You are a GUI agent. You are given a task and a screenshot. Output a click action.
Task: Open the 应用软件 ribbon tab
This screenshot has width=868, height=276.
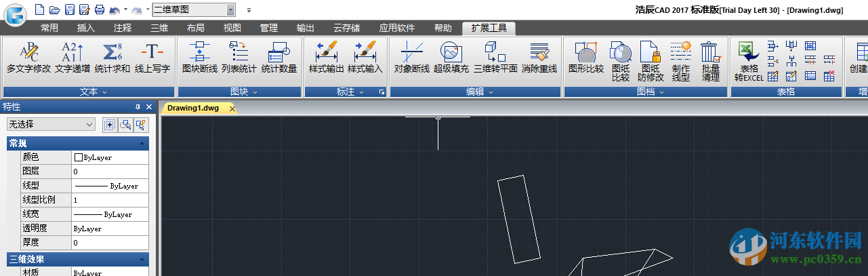pyautogui.click(x=397, y=28)
